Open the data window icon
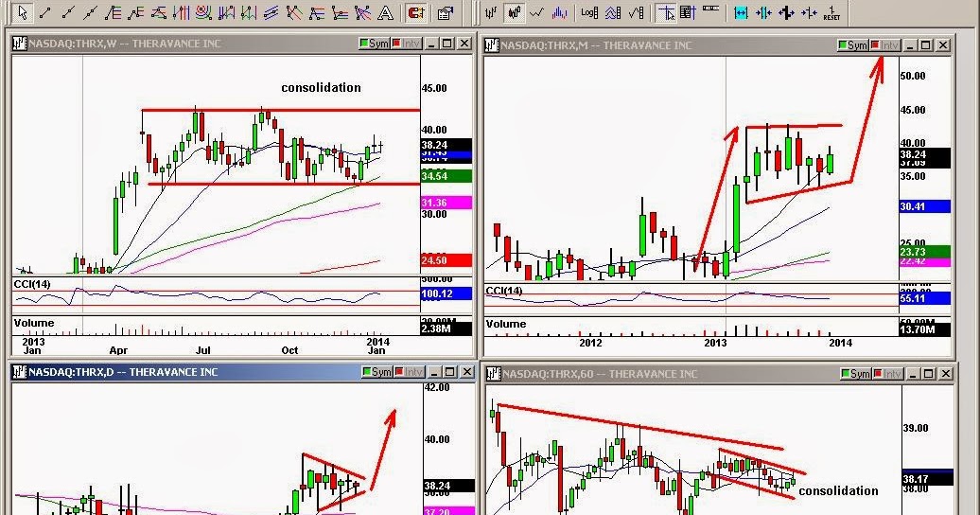The image size is (980, 515). 688,12
